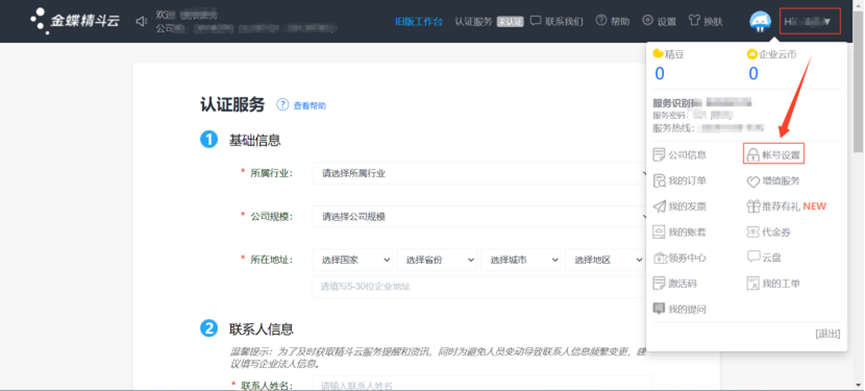Click the 领券中心 icon
The image size is (865, 391).
point(659,258)
